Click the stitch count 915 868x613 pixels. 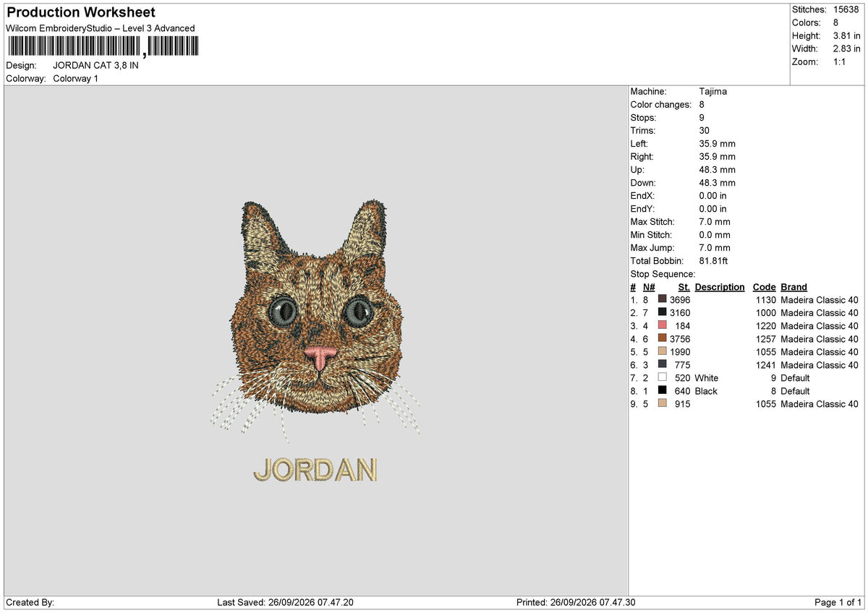click(x=683, y=403)
